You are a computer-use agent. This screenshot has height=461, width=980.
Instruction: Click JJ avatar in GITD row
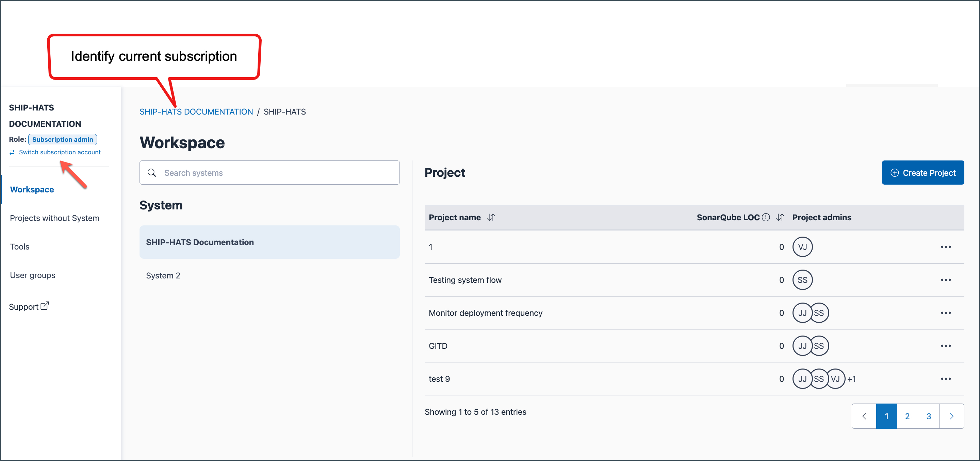[x=802, y=346]
